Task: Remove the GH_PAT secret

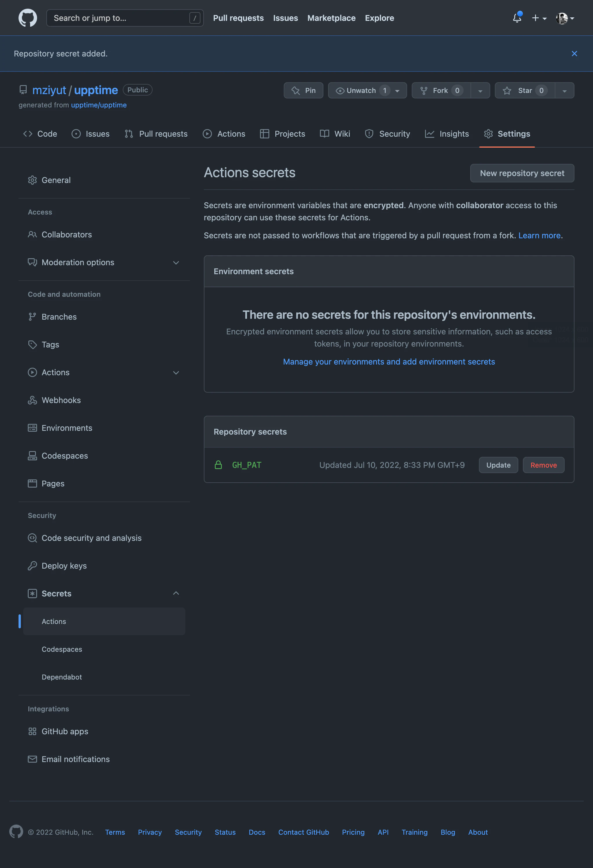Action: pyautogui.click(x=543, y=465)
